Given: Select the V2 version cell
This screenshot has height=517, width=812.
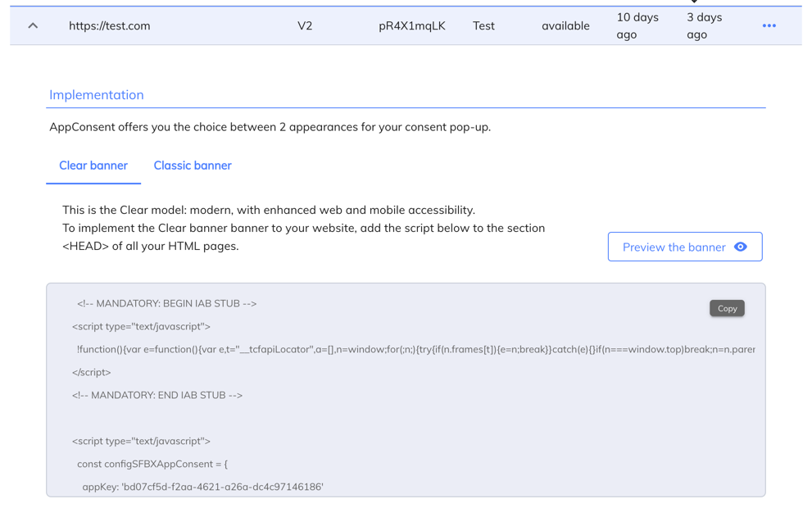Looking at the screenshot, I should click(305, 25).
